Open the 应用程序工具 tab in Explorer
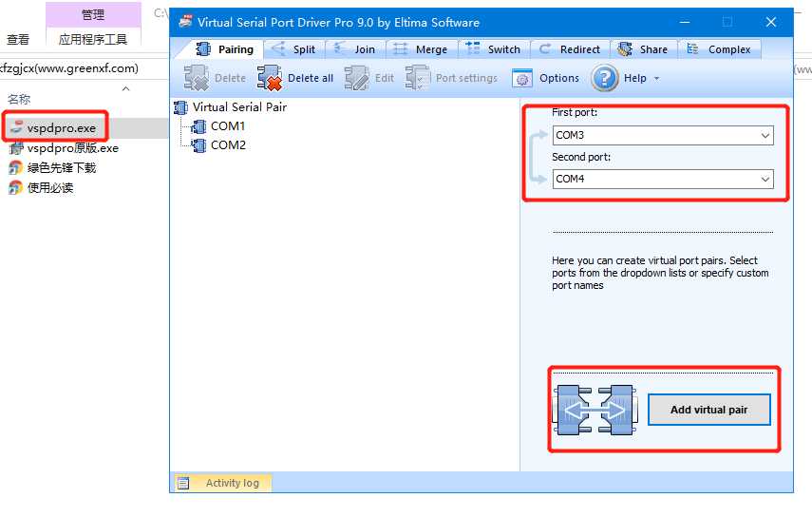Image resolution: width=812 pixels, height=517 pixels. [93, 39]
